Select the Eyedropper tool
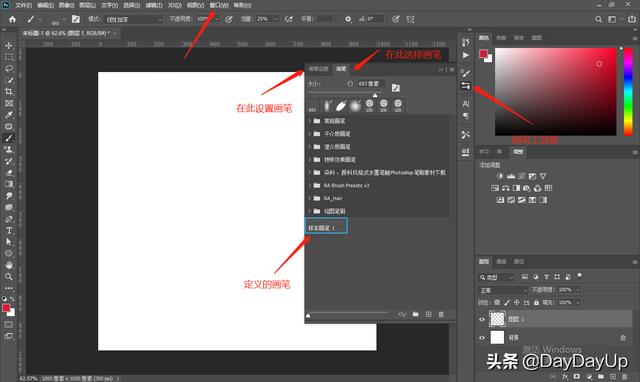The image size is (640, 382). pos(9,115)
